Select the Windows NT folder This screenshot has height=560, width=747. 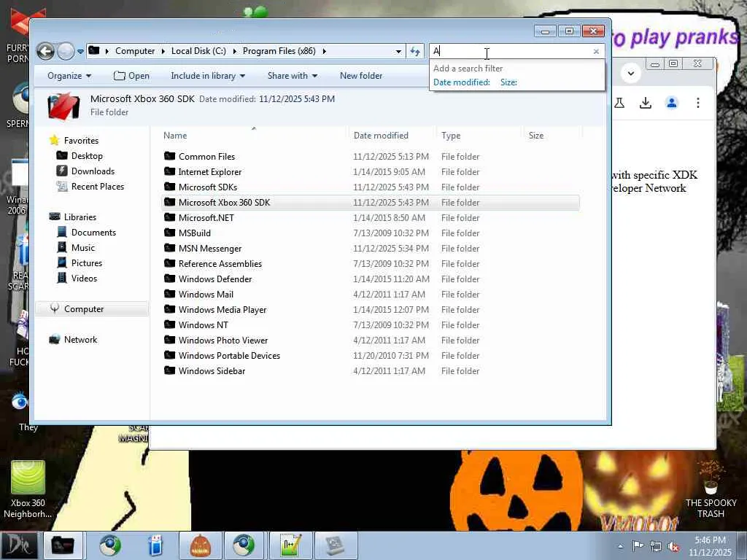[x=203, y=324]
